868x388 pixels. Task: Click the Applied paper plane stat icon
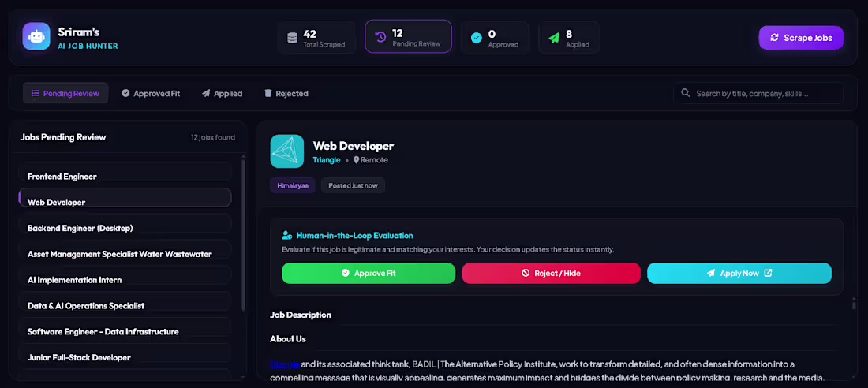tap(554, 38)
